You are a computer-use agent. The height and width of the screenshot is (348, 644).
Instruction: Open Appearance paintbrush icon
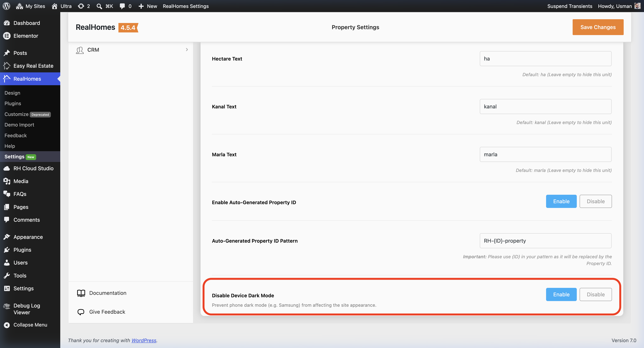(7, 237)
